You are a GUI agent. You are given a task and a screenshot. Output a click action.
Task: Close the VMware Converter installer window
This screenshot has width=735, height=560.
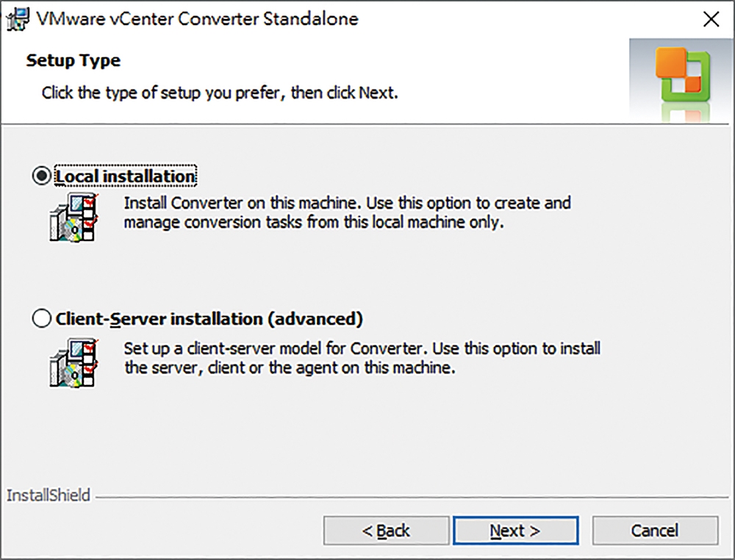[711, 19]
